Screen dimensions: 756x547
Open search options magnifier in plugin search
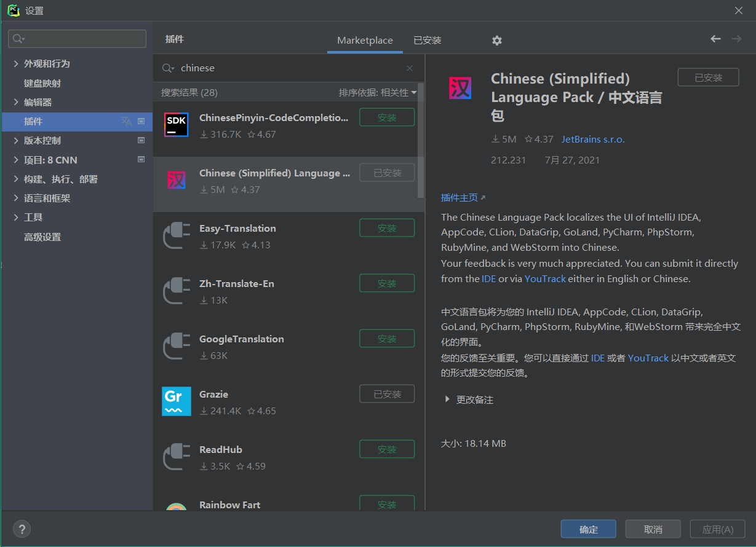click(168, 68)
